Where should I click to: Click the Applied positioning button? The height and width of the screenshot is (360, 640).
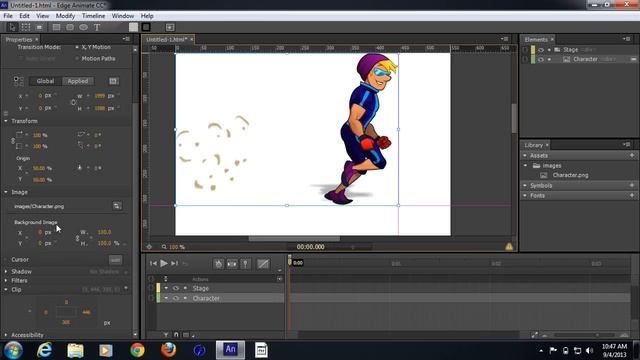tap(78, 81)
